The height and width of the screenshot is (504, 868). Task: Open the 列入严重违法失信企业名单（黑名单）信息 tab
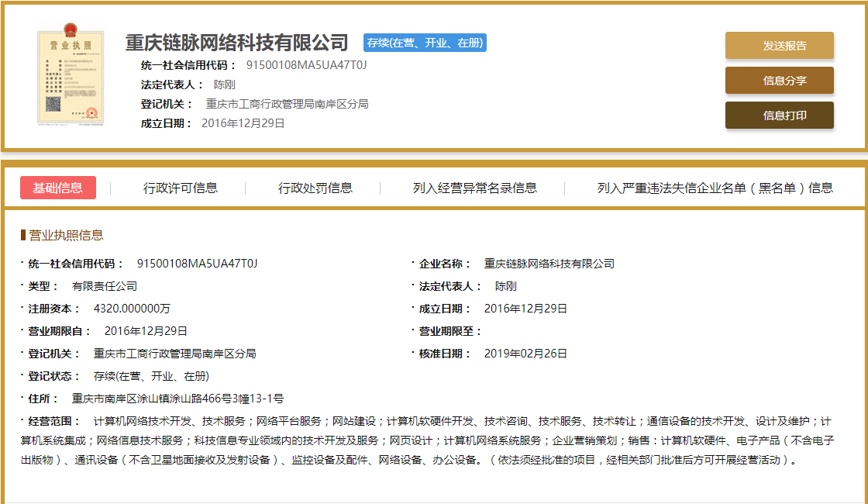715,188
